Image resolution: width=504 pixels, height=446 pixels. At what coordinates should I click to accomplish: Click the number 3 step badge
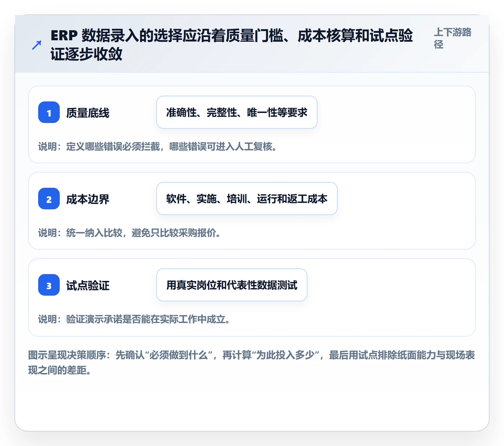(49, 285)
